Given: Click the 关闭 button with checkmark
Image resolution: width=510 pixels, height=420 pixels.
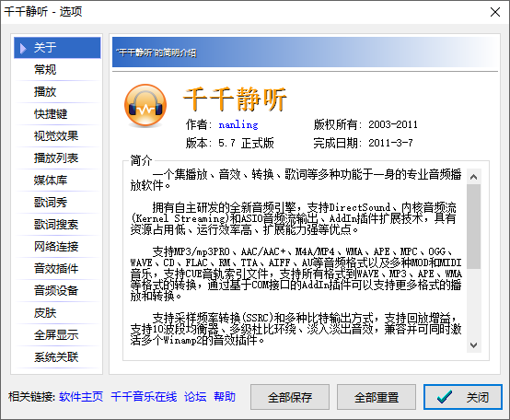Looking at the screenshot, I should pyautogui.click(x=463, y=397).
